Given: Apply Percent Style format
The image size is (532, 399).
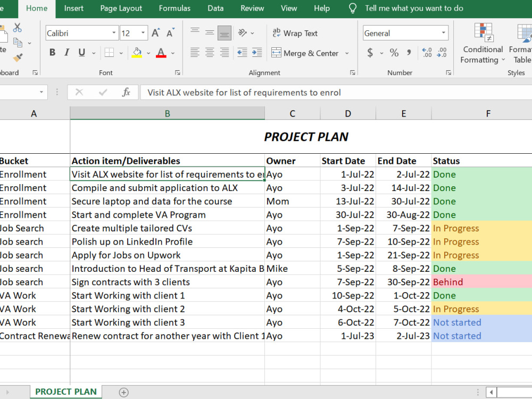Looking at the screenshot, I should [394, 53].
